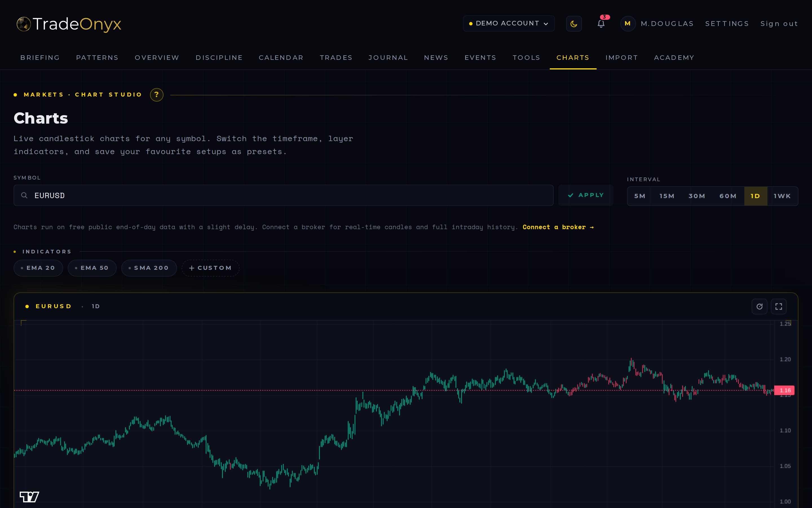
Task: Open notifications bell
Action: [601, 23]
